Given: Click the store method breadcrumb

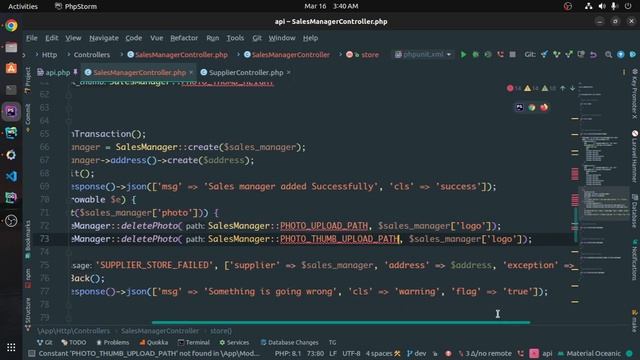Looking at the screenshot, I should coord(362,55).
